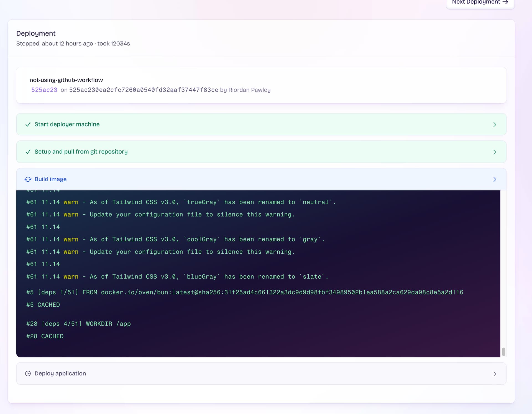
Task: Click the spinning sync icon on Build image
Action: [28, 179]
